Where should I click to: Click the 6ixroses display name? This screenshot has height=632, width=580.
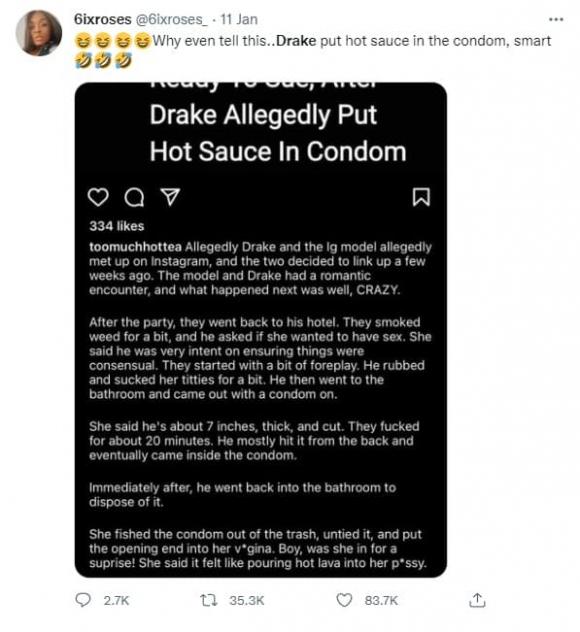pos(102,19)
